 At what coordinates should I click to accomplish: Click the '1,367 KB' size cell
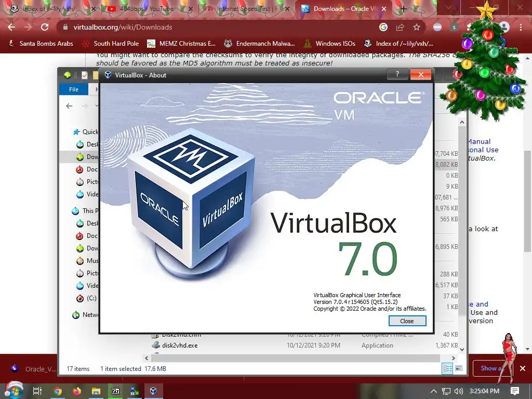coord(446,345)
